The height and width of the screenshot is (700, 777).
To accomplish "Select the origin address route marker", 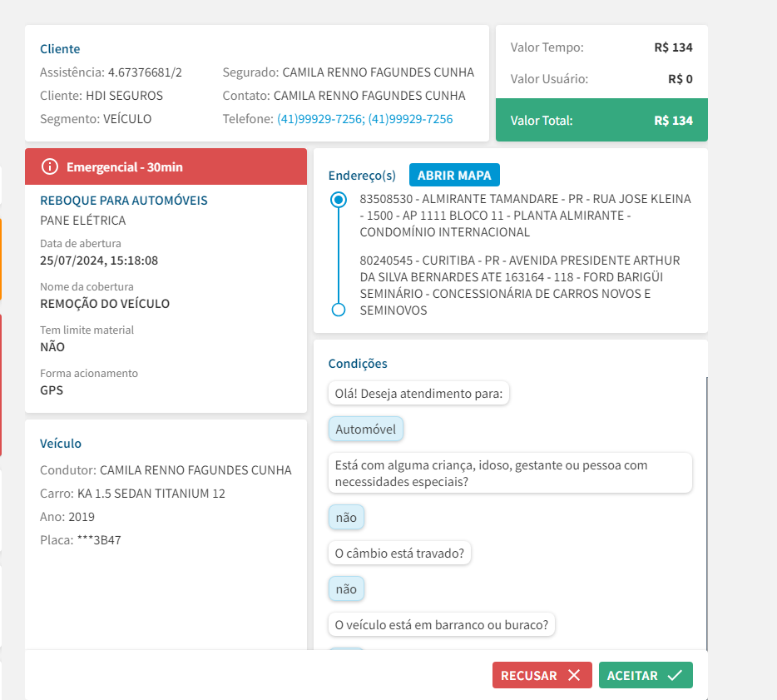I will coord(338,200).
